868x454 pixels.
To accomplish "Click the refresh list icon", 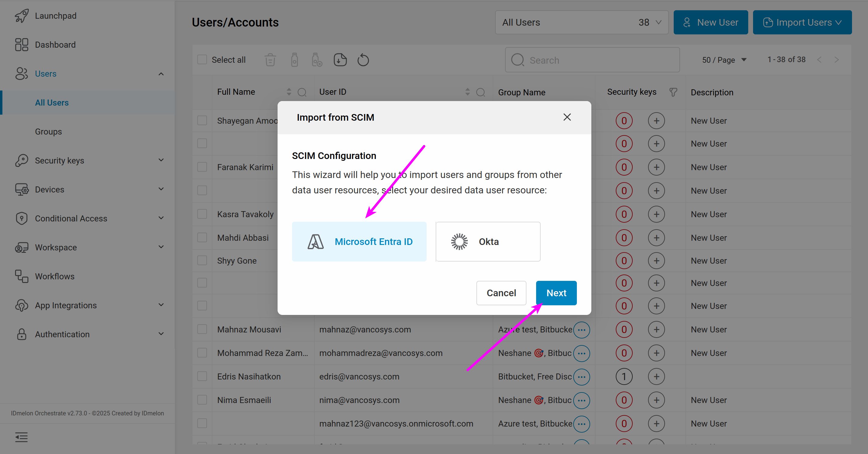I will [x=363, y=60].
